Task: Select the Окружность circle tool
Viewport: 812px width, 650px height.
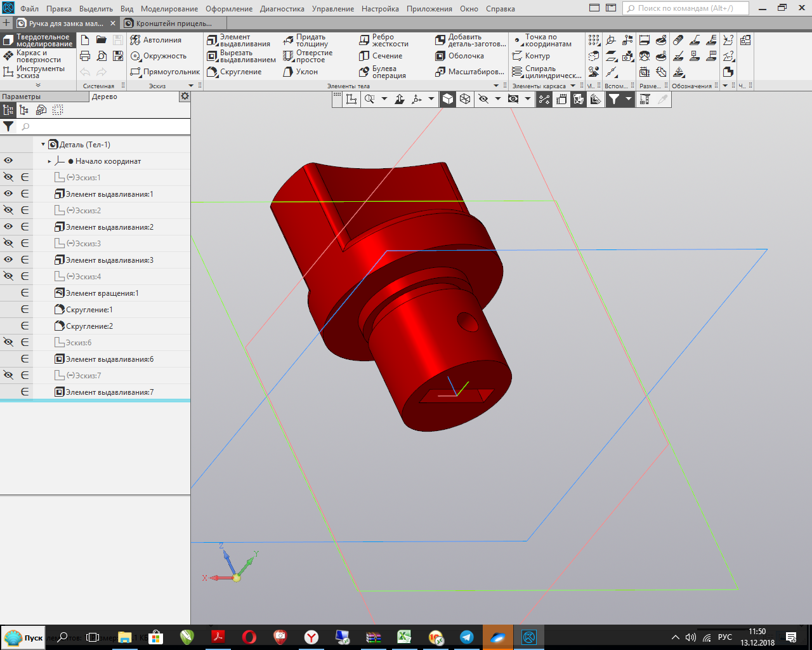Action: coord(158,56)
